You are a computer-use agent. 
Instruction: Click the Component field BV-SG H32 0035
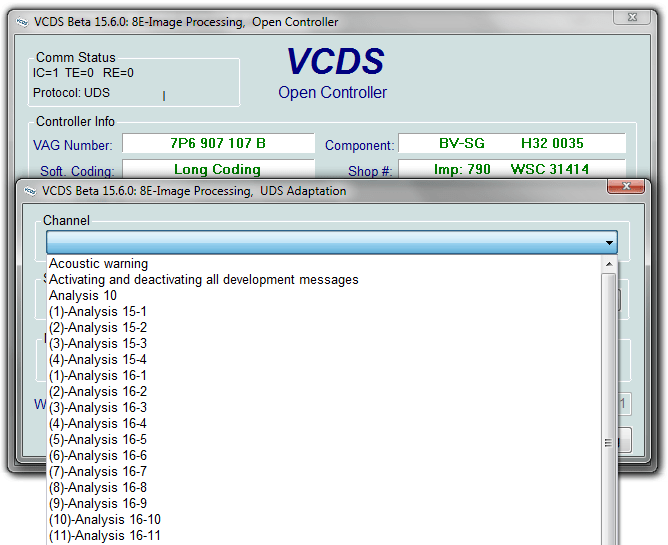point(512,143)
